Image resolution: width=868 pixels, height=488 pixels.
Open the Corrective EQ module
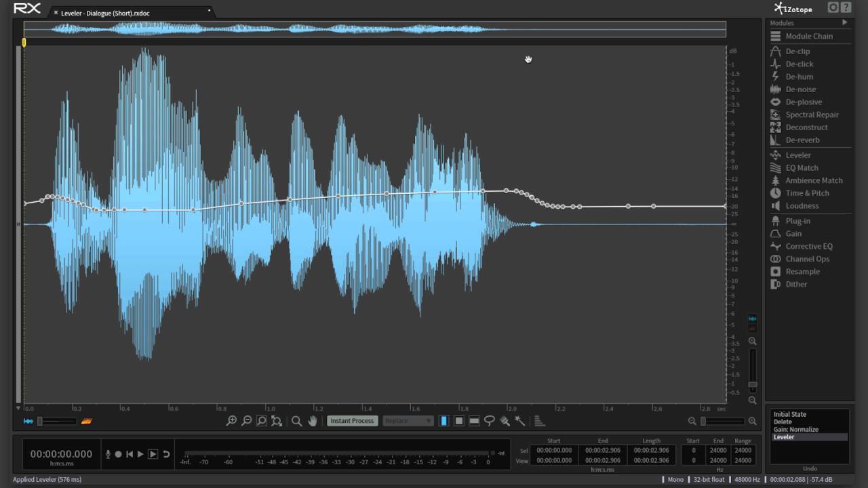tap(810, 247)
